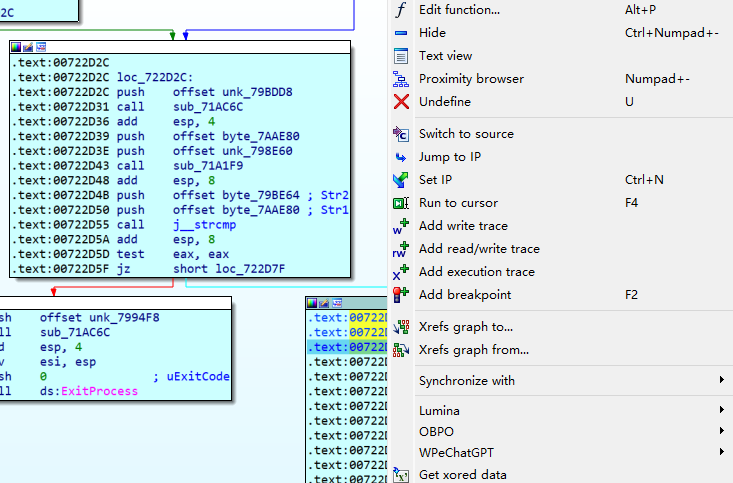Click the uExitCode comment
Viewport: 733px width, 483px height.
tap(191, 376)
